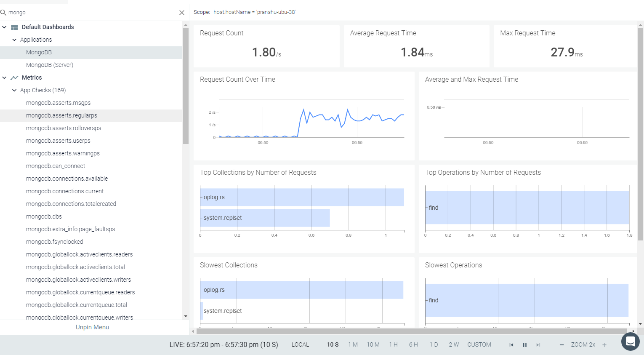Viewport: 644px width, 355px height.
Task: Click the oplog.rs bar in Top Collections
Action: (302, 197)
